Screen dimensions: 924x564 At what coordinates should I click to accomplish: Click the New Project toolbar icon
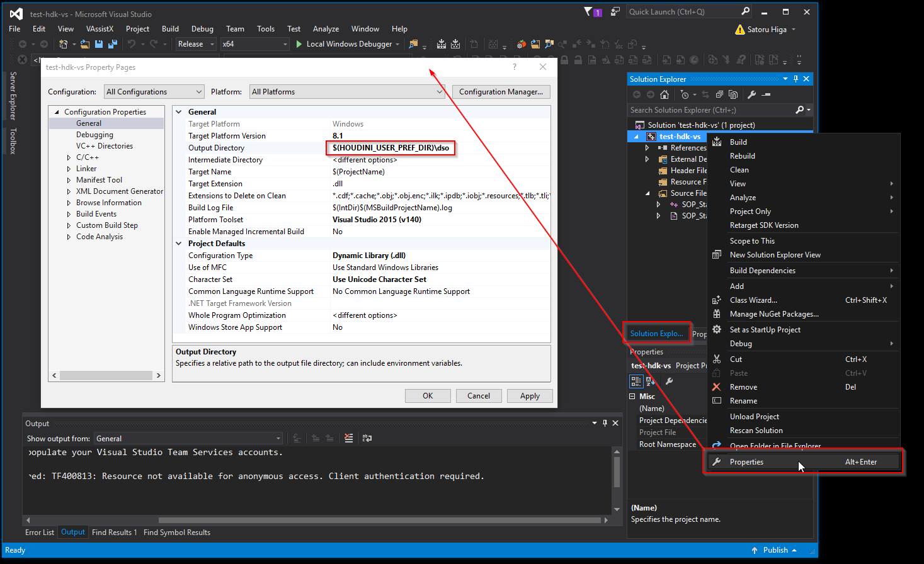pos(63,44)
